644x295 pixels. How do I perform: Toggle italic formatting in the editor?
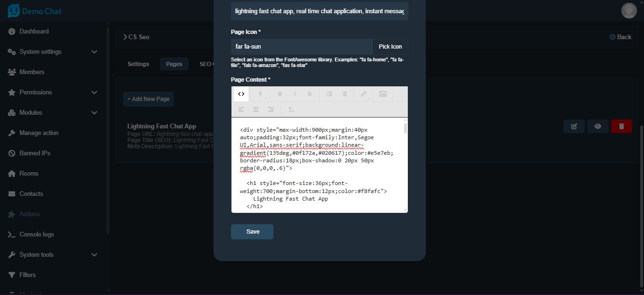click(x=295, y=94)
